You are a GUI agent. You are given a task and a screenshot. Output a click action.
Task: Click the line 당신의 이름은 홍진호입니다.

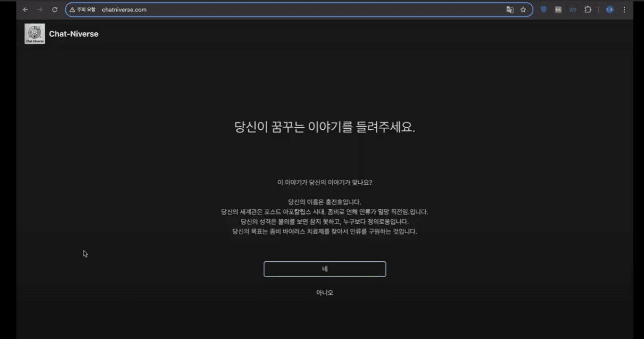point(325,202)
